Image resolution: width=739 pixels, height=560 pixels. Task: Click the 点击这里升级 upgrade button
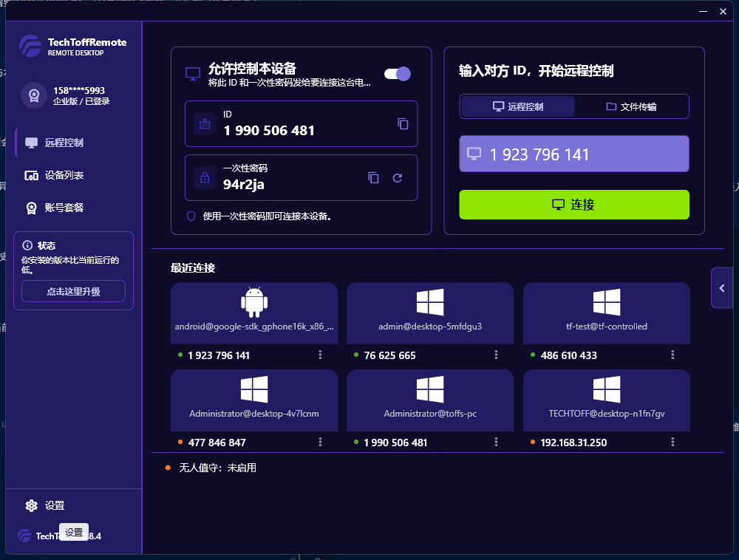click(73, 292)
